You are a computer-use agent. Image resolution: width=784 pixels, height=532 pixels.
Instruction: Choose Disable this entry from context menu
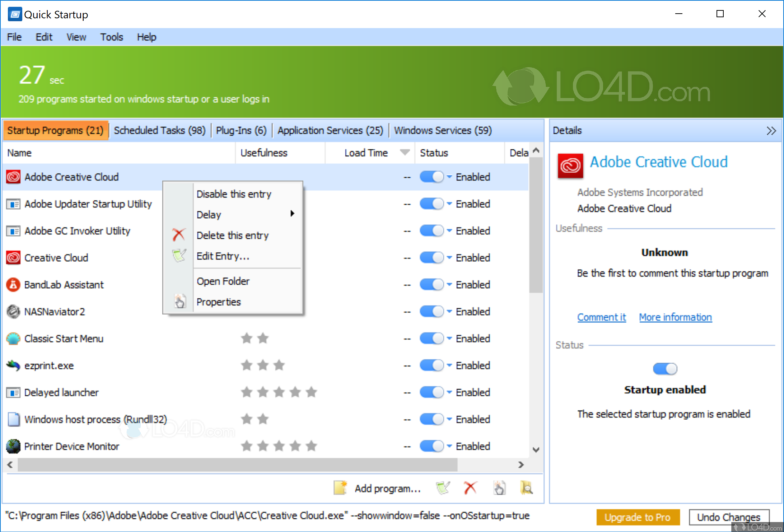(234, 194)
